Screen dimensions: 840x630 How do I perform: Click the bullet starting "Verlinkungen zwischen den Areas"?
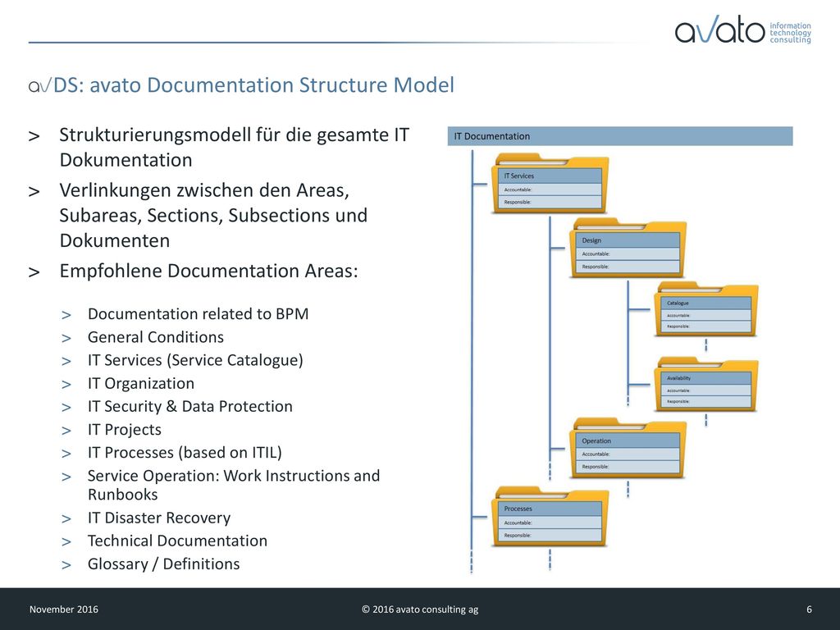tap(213, 216)
